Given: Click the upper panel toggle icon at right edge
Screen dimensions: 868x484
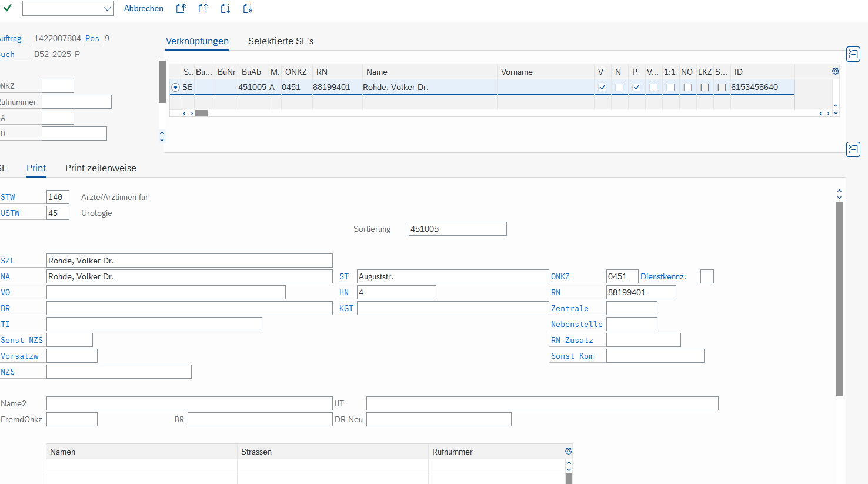Looking at the screenshot, I should pyautogui.click(x=853, y=54).
